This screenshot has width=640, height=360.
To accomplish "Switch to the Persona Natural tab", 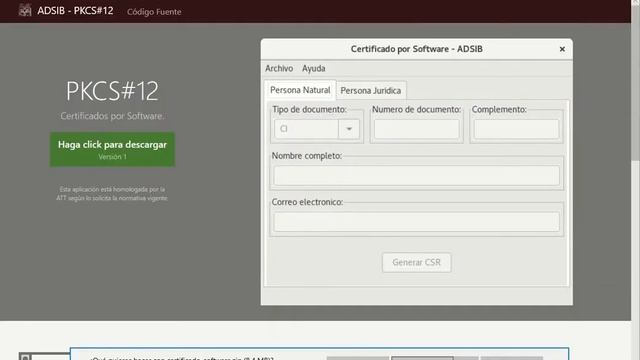I will 300,90.
